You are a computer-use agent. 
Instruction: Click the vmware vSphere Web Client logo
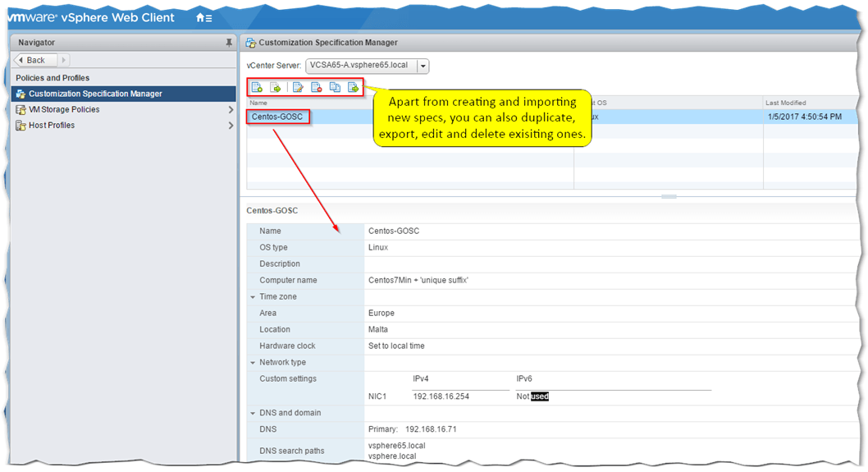coord(91,18)
